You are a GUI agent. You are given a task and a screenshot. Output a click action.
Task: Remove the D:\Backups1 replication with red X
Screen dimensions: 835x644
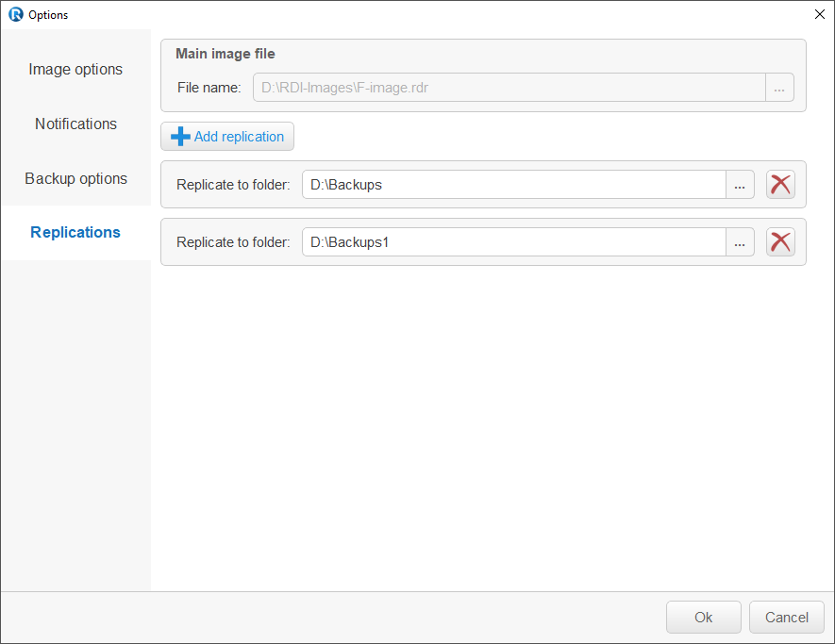tap(780, 242)
